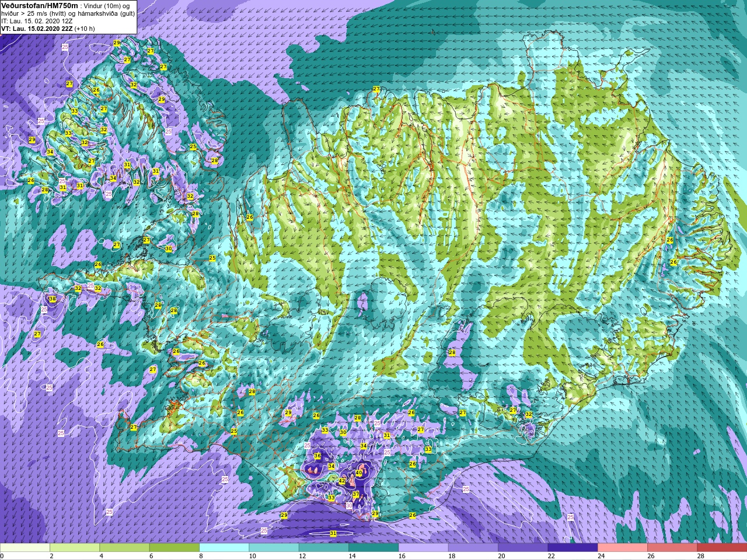Click the legend scale label 10

252,556
